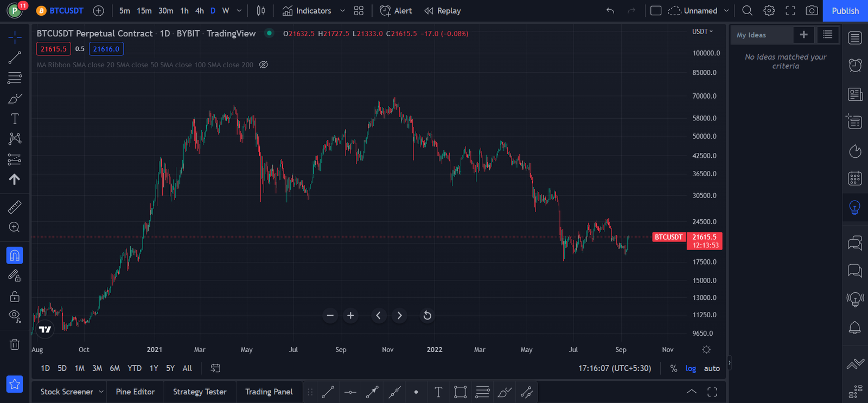Activate the Measure ruler tool
Screen dimensions: 868x403
tap(15, 207)
